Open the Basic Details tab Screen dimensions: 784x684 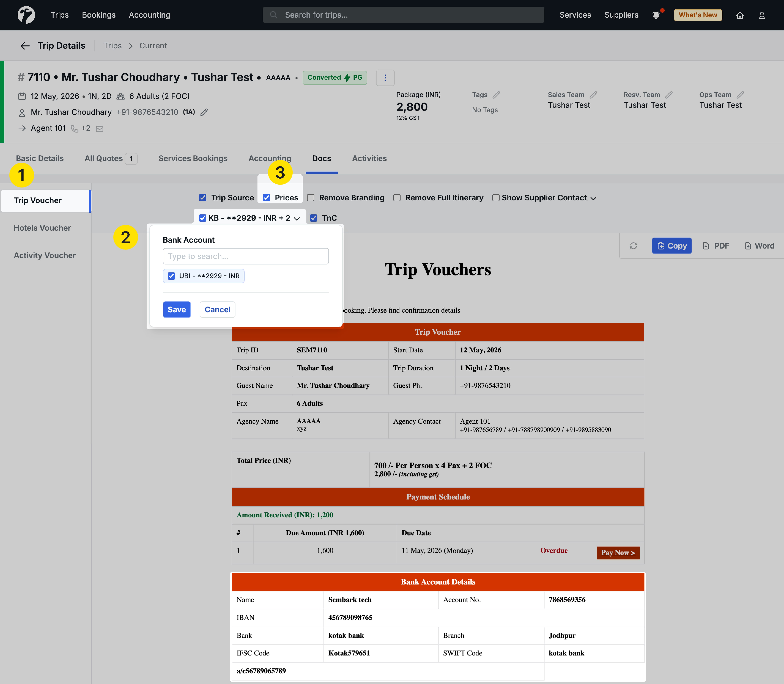[x=40, y=158]
